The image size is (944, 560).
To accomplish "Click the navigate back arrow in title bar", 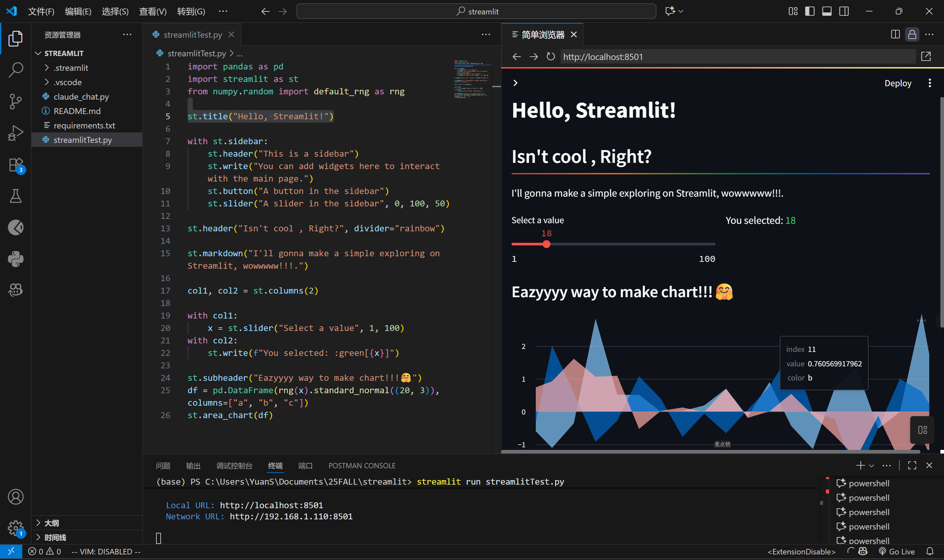I will pos(266,11).
